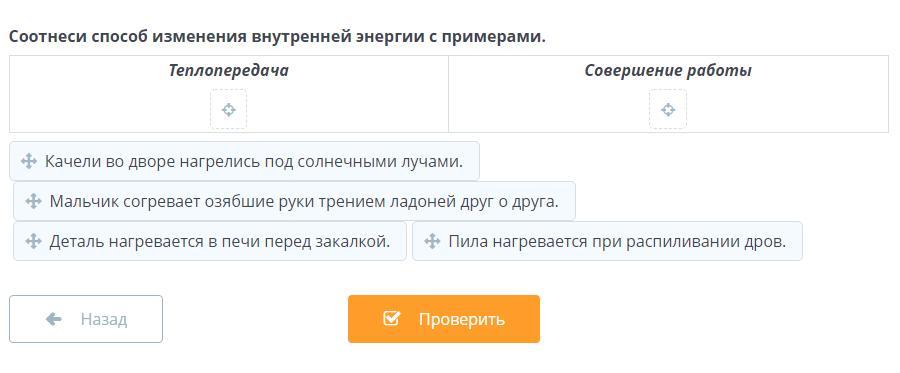Select the move icon of 'Деталь нагревается'
This screenshot has width=900, height=373.
33,241
